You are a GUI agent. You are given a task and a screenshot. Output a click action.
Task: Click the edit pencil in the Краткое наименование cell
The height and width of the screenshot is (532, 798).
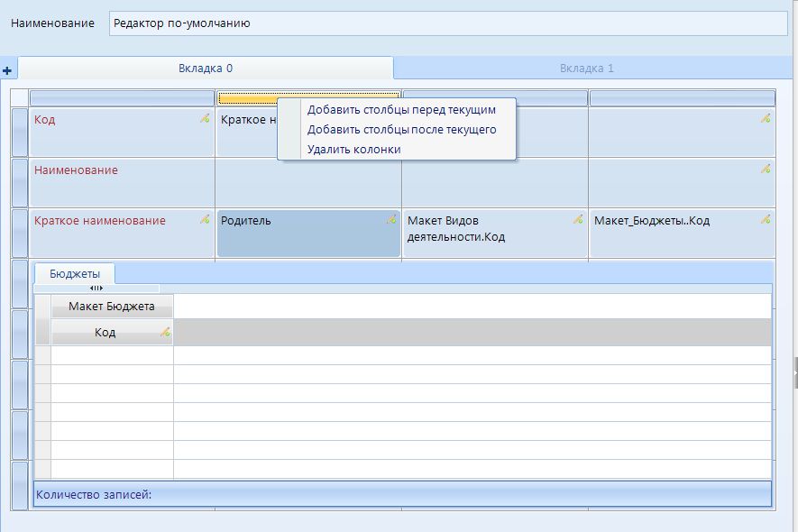coord(205,219)
